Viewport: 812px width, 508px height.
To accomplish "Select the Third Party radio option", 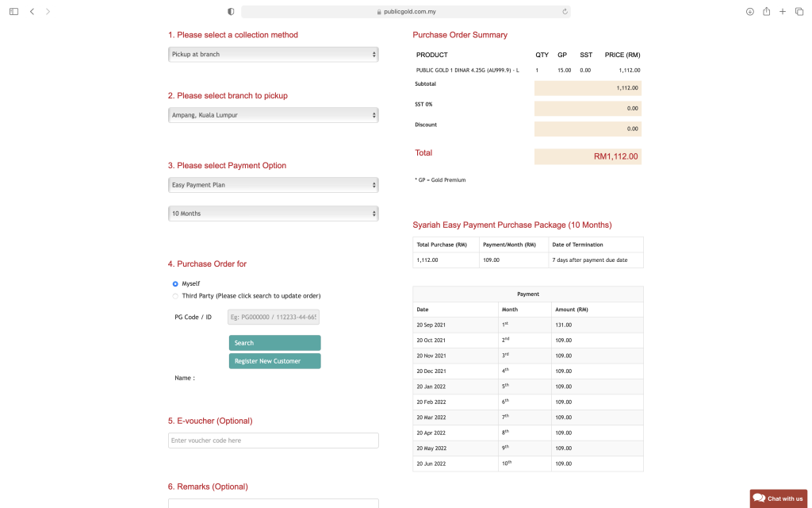I will (175, 296).
